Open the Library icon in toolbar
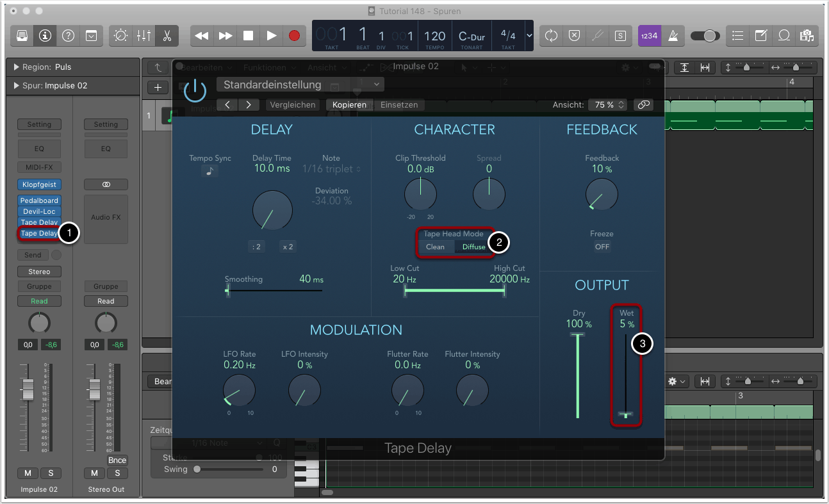829x504 pixels. (x=22, y=36)
